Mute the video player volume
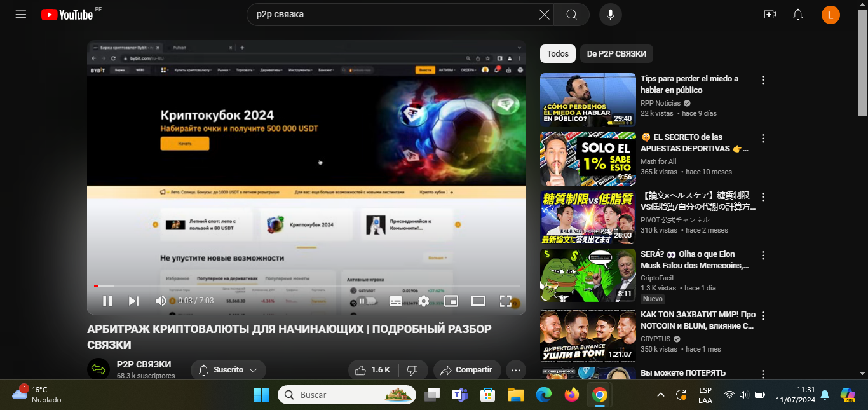 click(x=161, y=301)
